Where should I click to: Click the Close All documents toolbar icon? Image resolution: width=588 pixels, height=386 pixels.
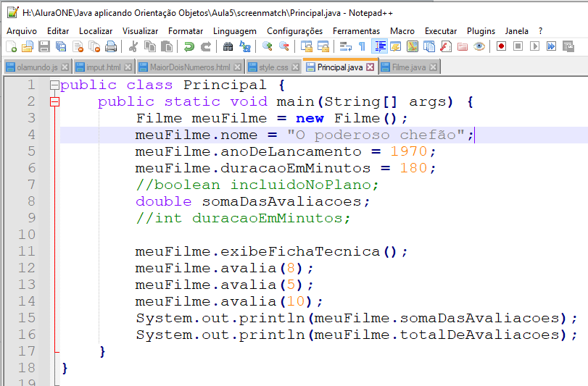point(94,46)
